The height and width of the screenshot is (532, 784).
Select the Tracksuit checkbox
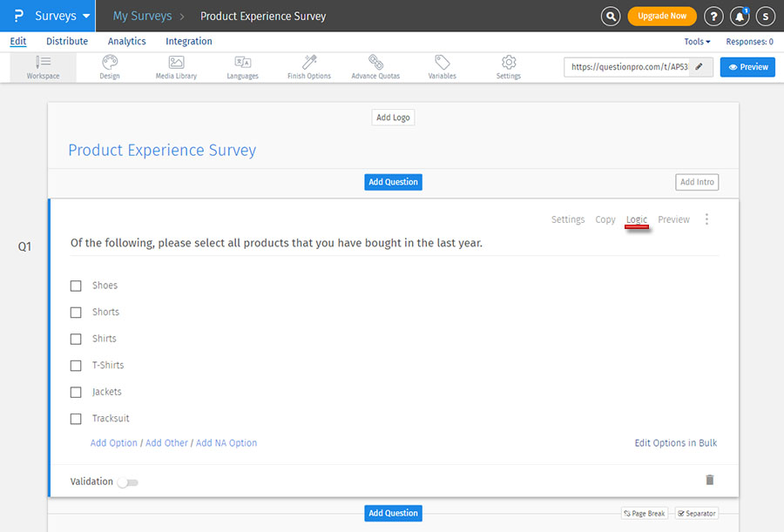[x=76, y=418]
